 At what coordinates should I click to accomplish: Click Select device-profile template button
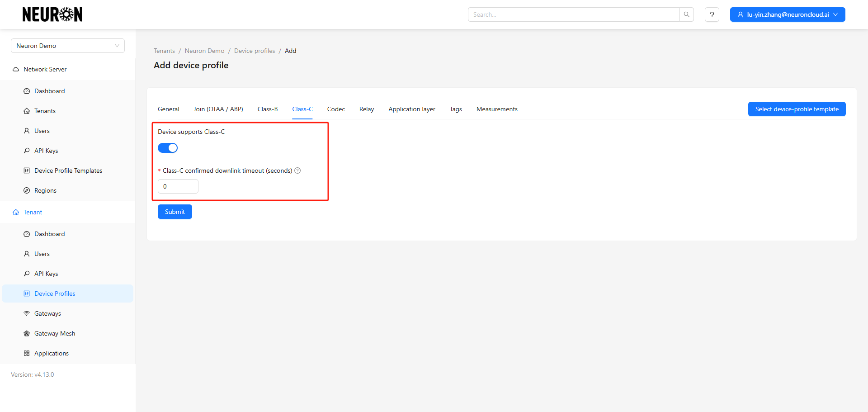coord(797,109)
